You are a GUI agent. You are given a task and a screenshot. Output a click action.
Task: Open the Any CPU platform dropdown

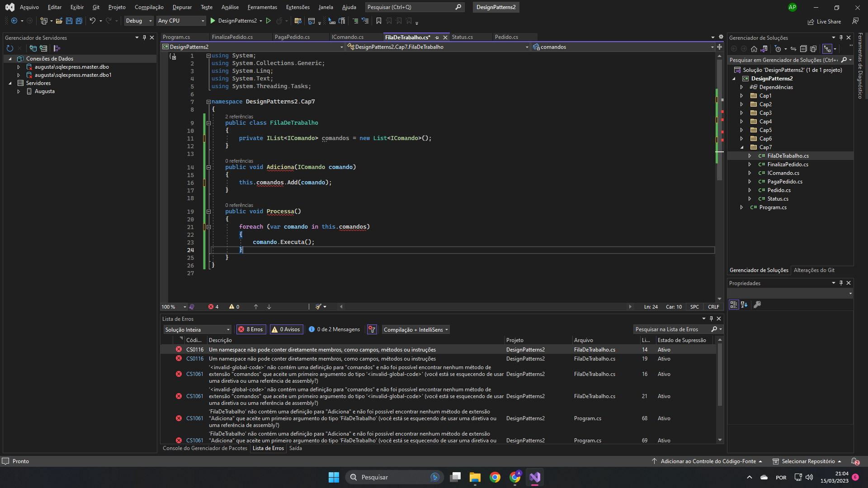[181, 21]
